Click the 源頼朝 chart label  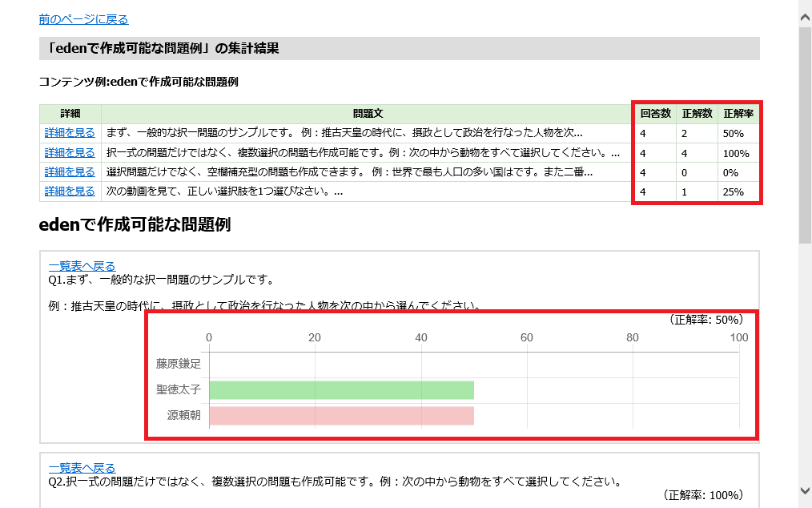tap(184, 415)
